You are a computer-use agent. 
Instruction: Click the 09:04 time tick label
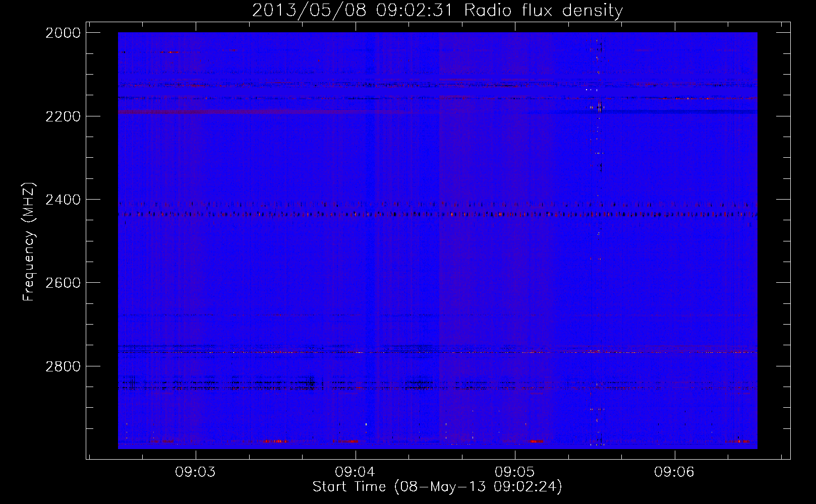[355, 472]
